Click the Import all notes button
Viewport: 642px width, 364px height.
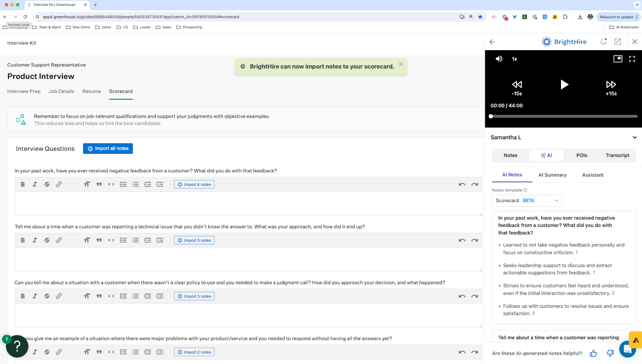click(108, 148)
